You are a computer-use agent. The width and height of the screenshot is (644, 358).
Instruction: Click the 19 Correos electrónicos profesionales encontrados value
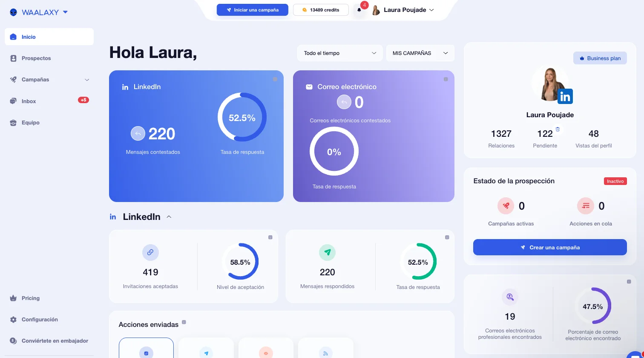pos(510,317)
